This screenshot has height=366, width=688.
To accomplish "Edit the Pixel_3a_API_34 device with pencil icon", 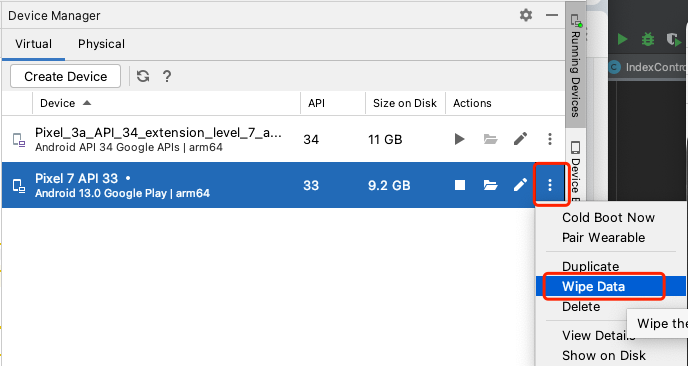I will coord(520,140).
